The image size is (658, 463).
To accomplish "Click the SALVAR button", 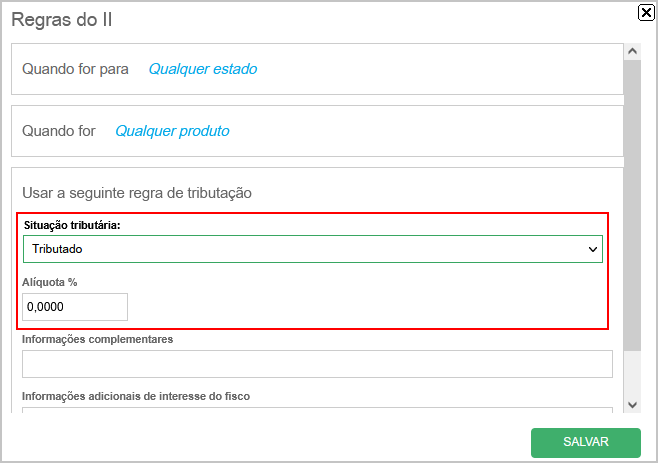I will (x=586, y=442).
